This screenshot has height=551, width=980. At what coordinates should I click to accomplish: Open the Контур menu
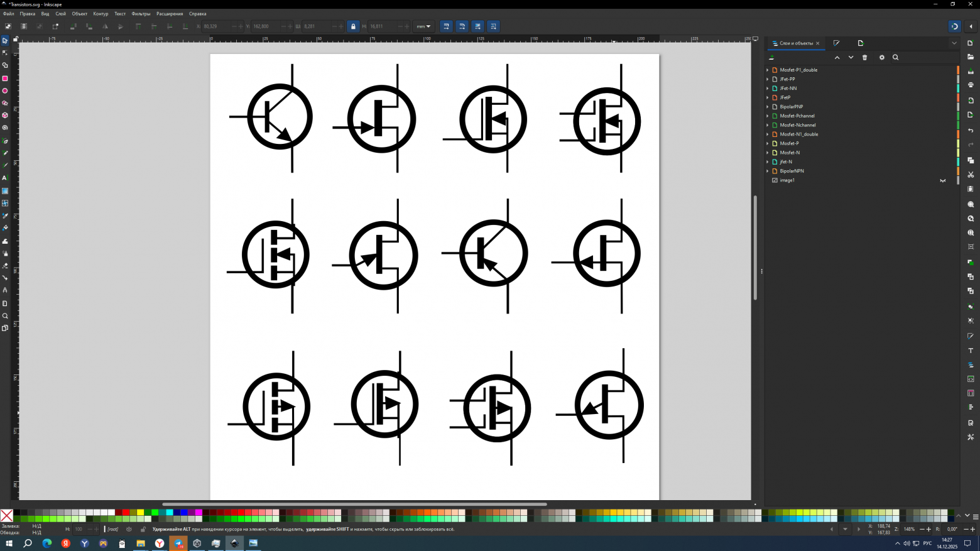click(x=101, y=14)
